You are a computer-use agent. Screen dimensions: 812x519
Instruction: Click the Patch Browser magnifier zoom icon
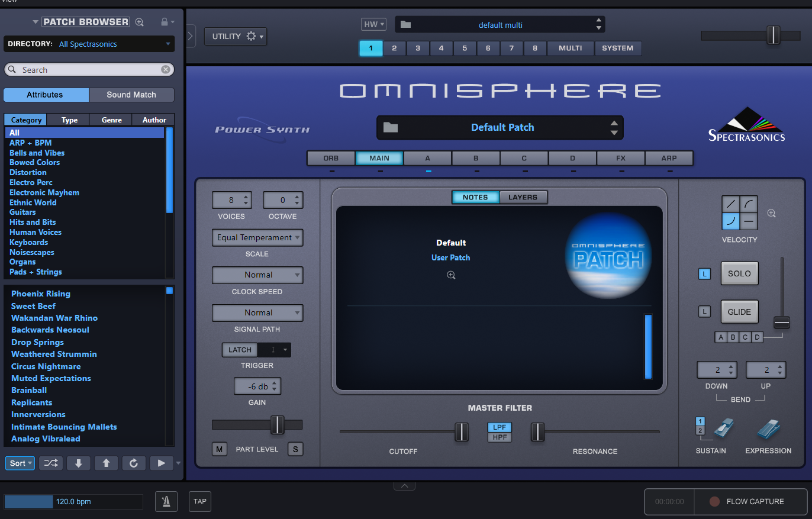coord(140,22)
